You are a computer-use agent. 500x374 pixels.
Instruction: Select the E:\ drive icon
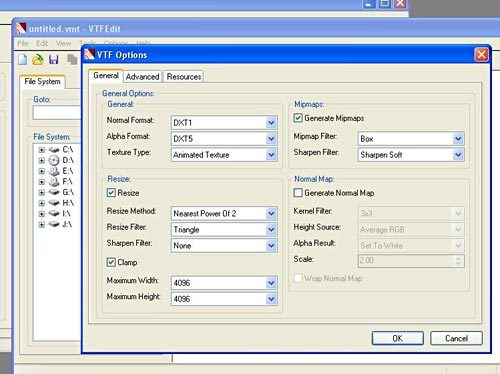click(54, 171)
